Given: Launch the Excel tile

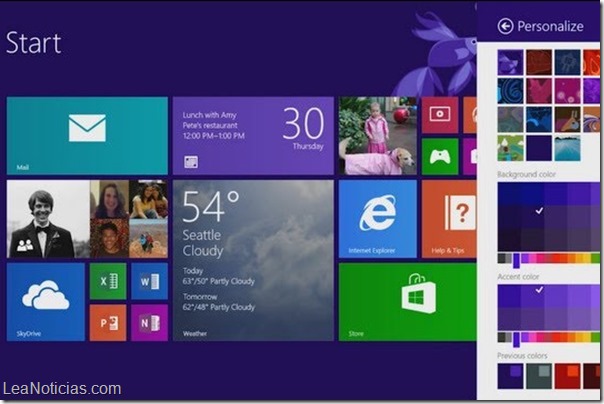Looking at the screenshot, I should [108, 281].
